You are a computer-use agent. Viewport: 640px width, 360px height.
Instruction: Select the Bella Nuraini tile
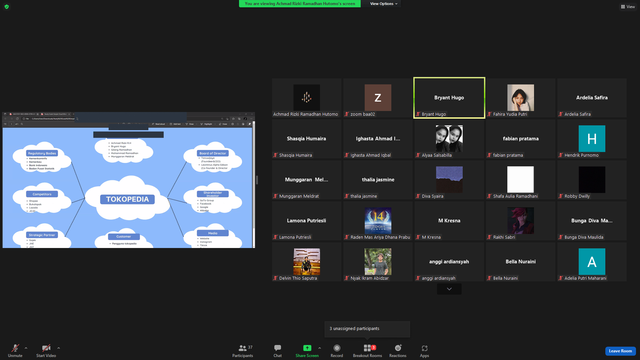click(520, 262)
